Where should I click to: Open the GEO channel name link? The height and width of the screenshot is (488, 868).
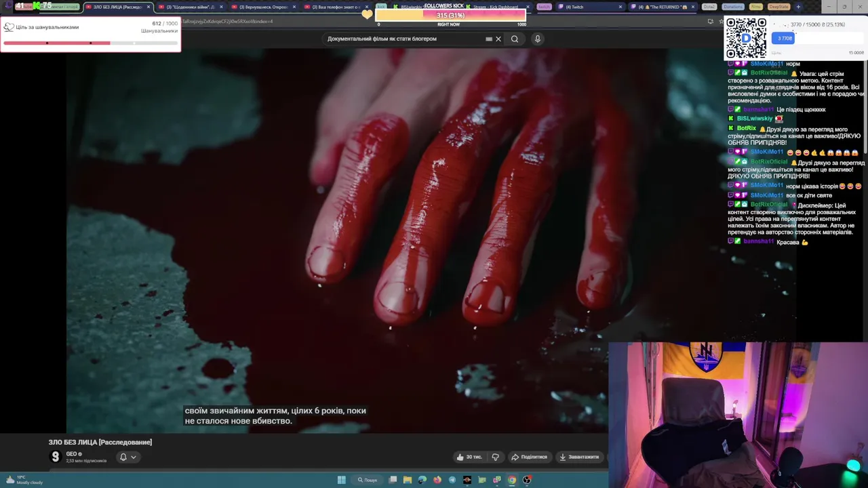click(x=72, y=454)
